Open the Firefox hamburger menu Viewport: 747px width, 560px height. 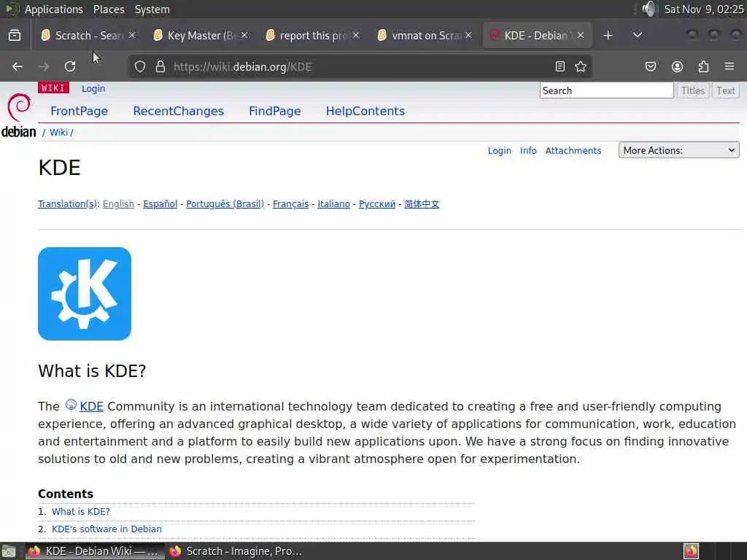click(x=729, y=66)
